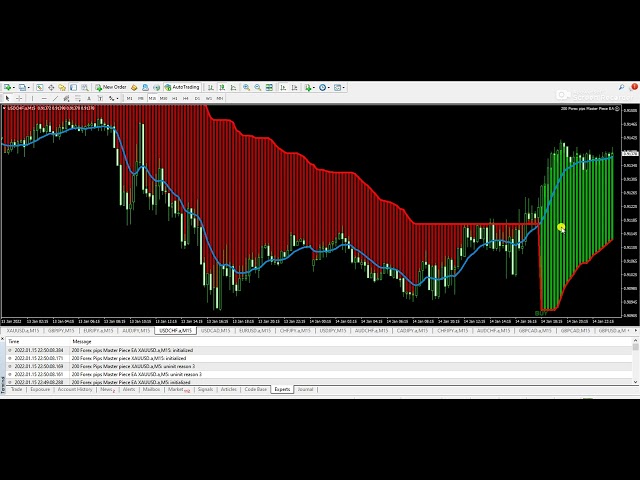Screen dimensions: 640x480
Task: Expand the New Chart dropdown arrow
Action: [16, 87]
